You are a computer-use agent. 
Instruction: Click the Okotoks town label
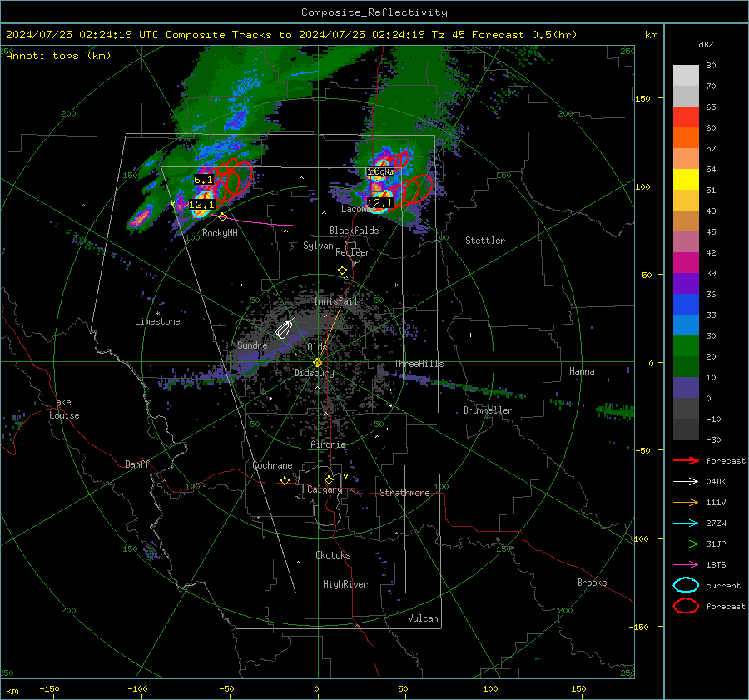coord(333,555)
